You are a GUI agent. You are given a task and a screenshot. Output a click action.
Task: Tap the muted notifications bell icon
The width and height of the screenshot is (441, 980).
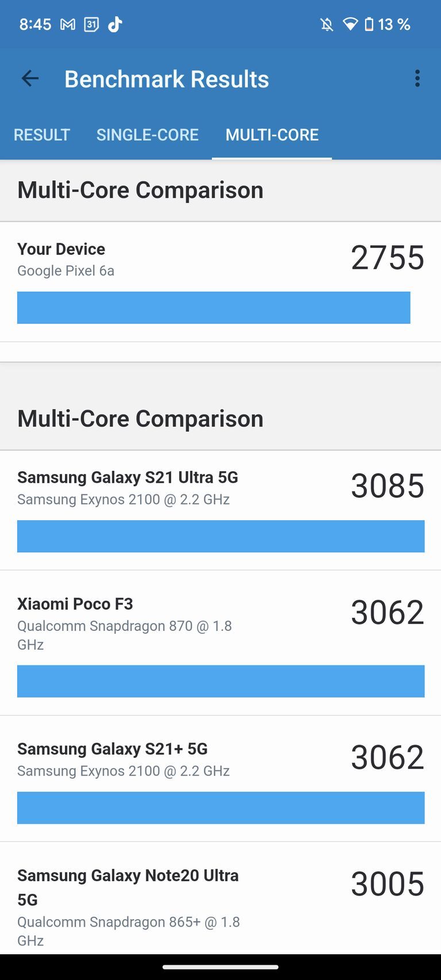click(x=325, y=24)
